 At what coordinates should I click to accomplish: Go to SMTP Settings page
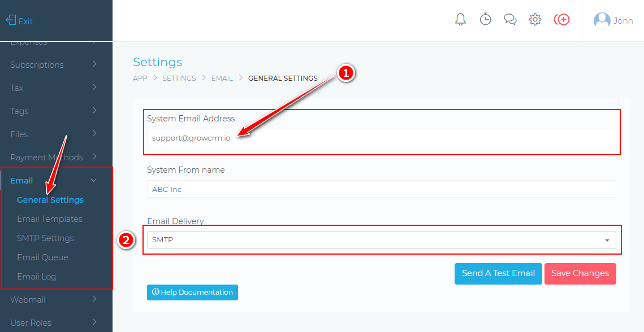45,238
